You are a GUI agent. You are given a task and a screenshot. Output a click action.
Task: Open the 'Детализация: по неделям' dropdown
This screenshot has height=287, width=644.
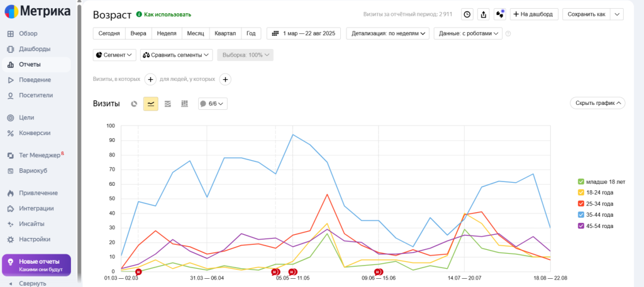[x=388, y=33]
